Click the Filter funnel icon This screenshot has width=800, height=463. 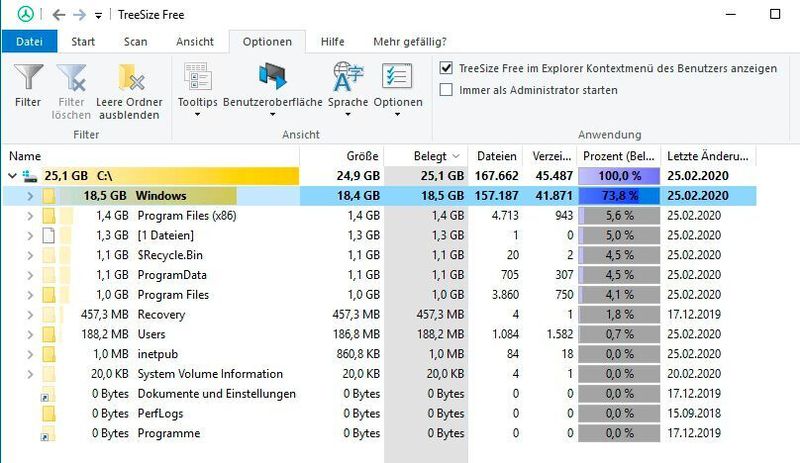pos(28,77)
